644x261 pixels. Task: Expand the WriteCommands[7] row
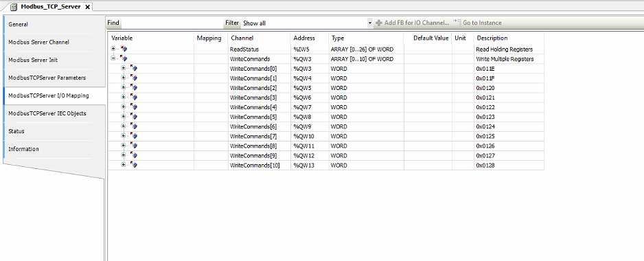pos(123,136)
